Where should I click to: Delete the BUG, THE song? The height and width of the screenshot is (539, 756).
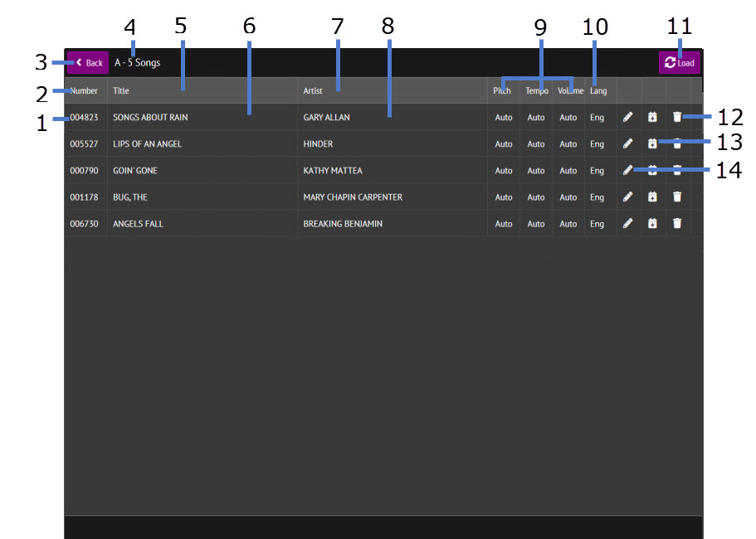coord(677,197)
